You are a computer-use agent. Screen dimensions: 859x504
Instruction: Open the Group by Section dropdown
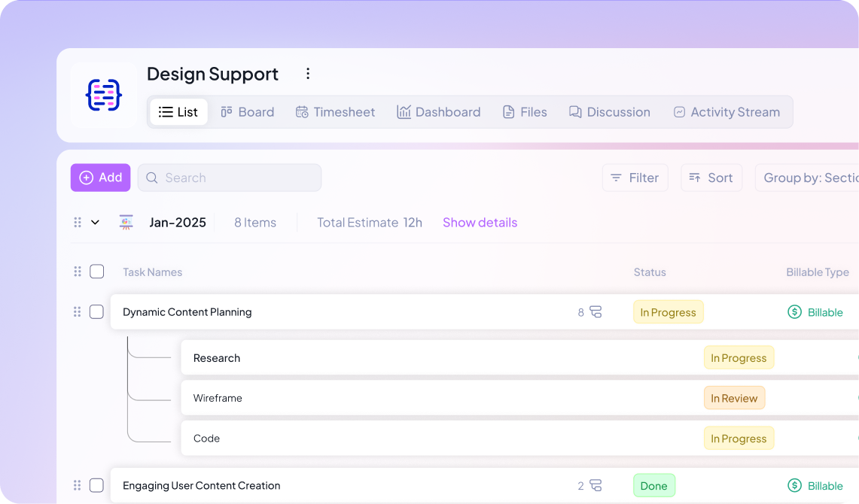point(807,178)
